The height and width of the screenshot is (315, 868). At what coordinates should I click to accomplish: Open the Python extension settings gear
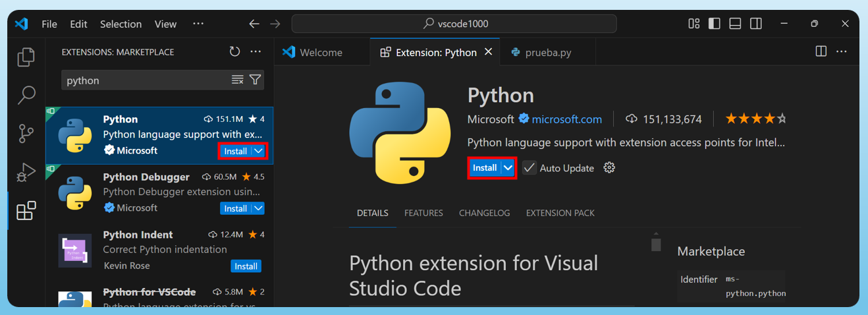point(609,168)
